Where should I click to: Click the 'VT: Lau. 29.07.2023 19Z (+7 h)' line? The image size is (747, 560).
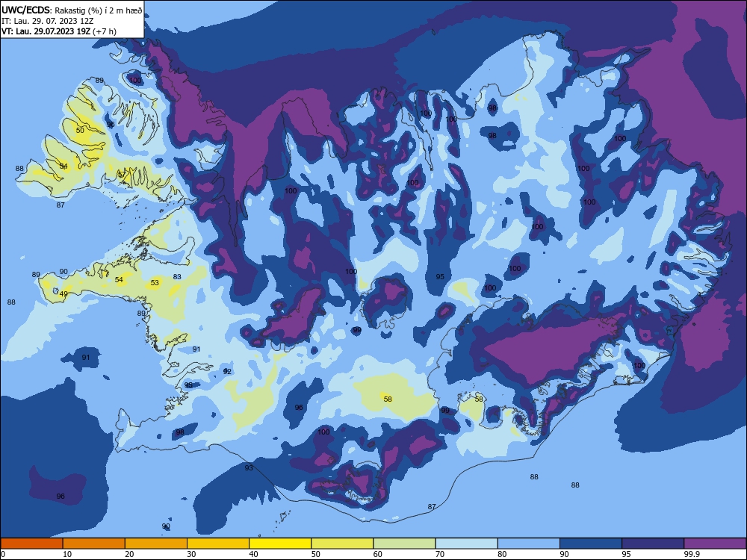59,32
